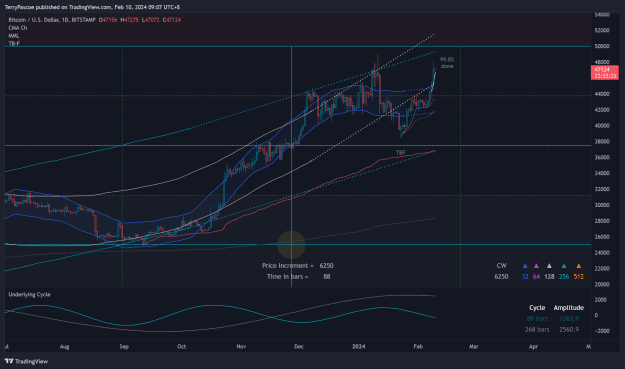Click Sep on the time axis
Image resolution: width=625 pixels, height=369 pixels.
point(124,347)
